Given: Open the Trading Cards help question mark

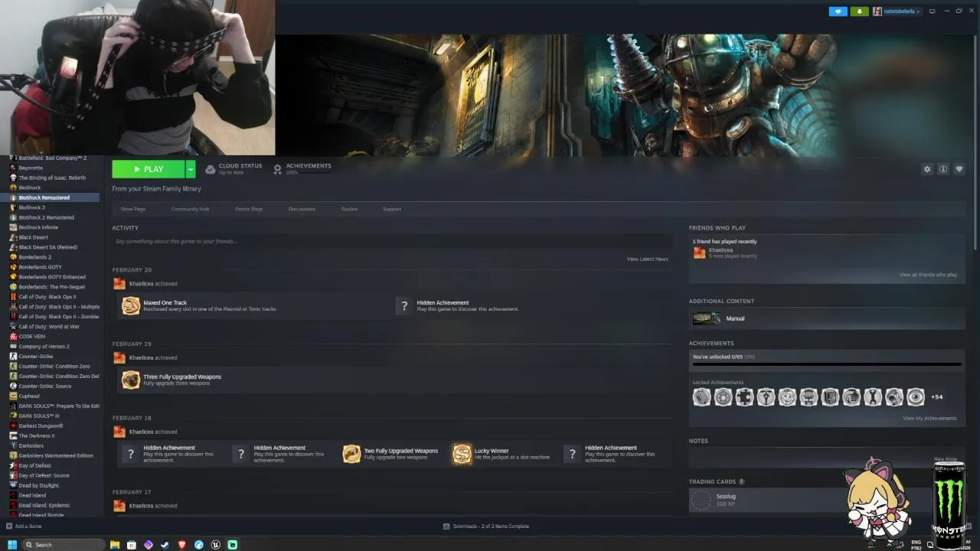Looking at the screenshot, I should (x=741, y=481).
